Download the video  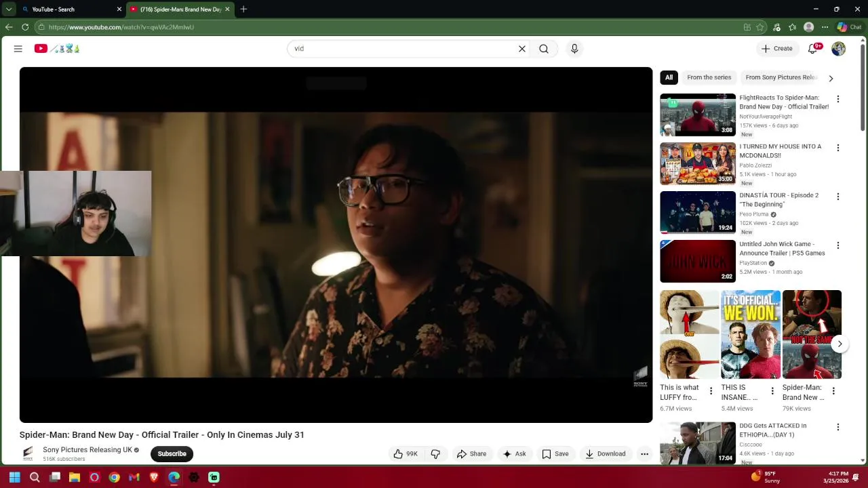pos(606,454)
